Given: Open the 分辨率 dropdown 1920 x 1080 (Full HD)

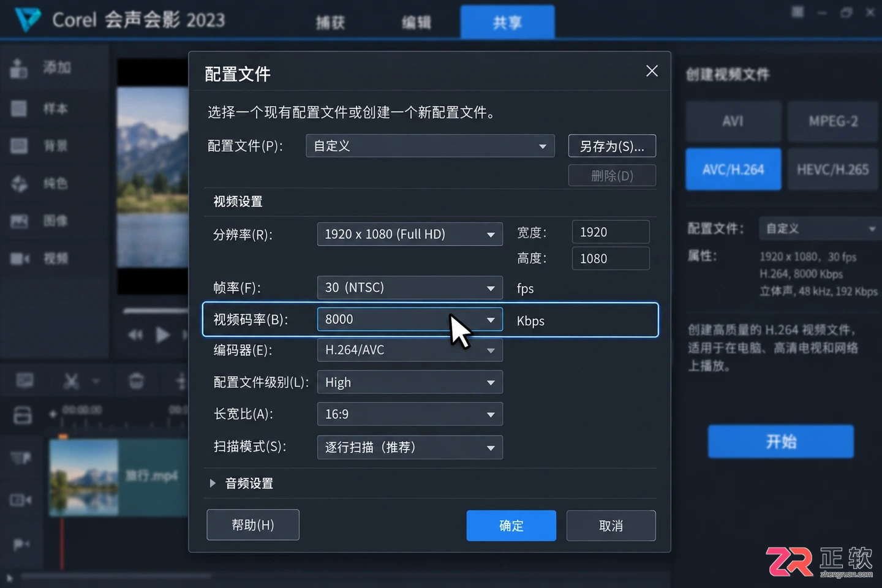Looking at the screenshot, I should 410,234.
